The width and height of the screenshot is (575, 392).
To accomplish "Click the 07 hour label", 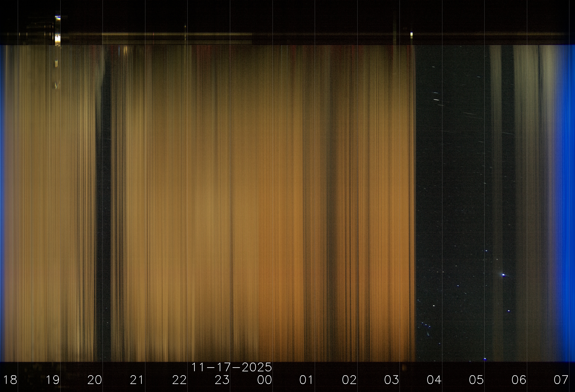I will (x=561, y=380).
